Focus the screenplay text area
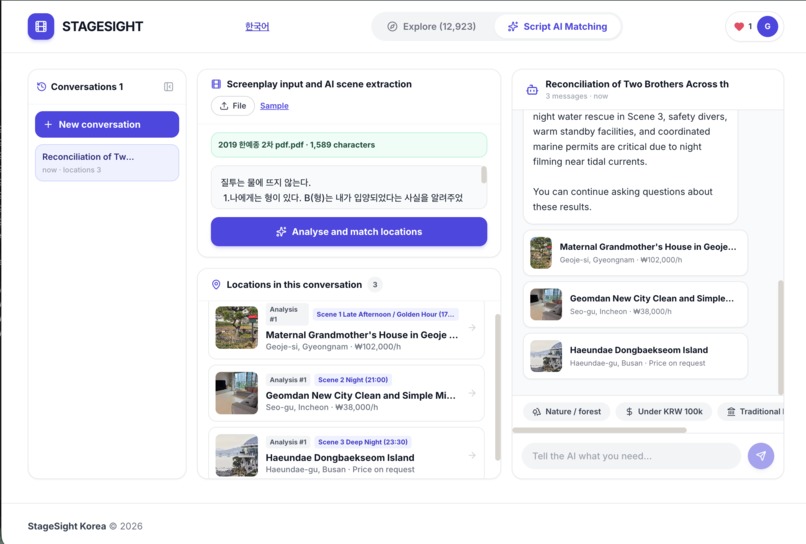806x544 pixels. pyautogui.click(x=349, y=187)
